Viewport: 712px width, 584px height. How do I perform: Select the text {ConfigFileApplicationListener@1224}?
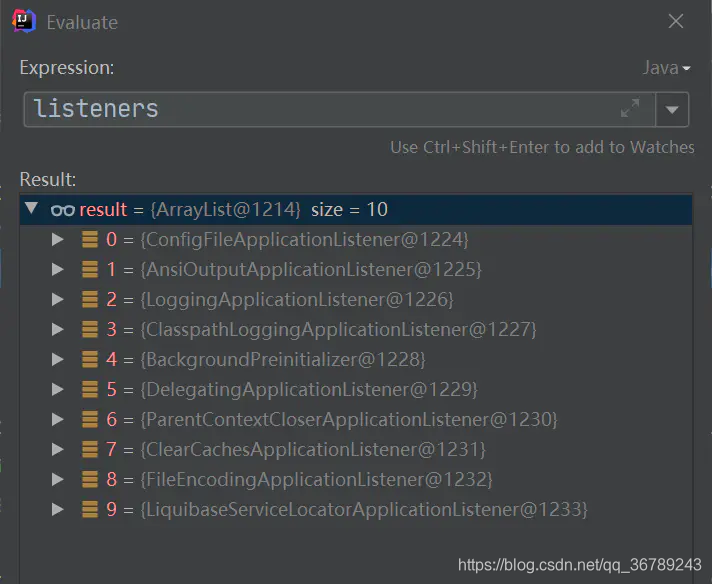(x=304, y=240)
